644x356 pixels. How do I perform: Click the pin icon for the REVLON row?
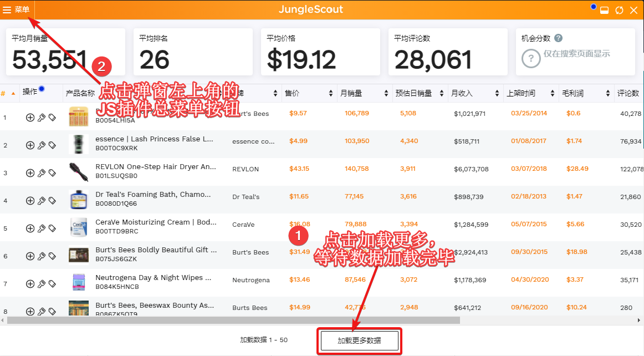pyautogui.click(x=41, y=173)
